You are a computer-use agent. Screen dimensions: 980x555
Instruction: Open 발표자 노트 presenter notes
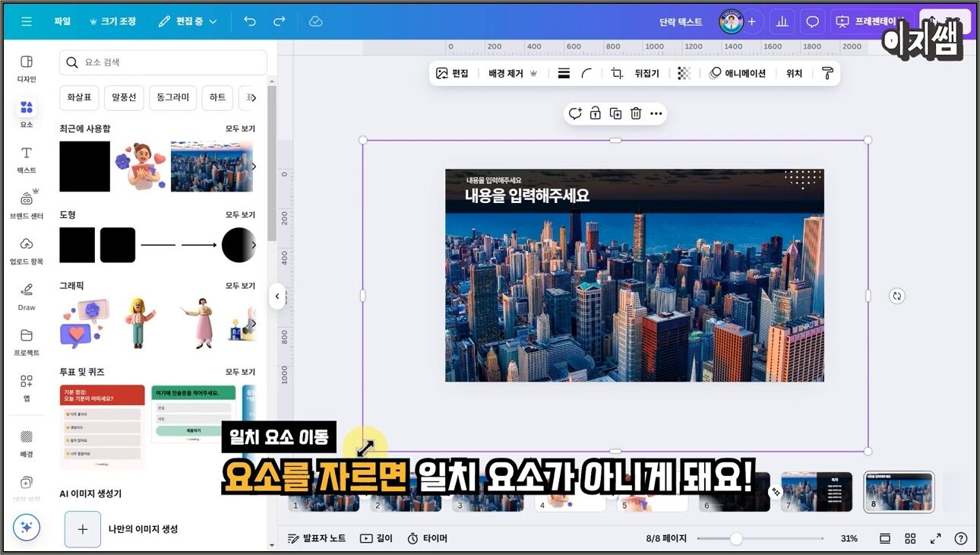click(317, 538)
